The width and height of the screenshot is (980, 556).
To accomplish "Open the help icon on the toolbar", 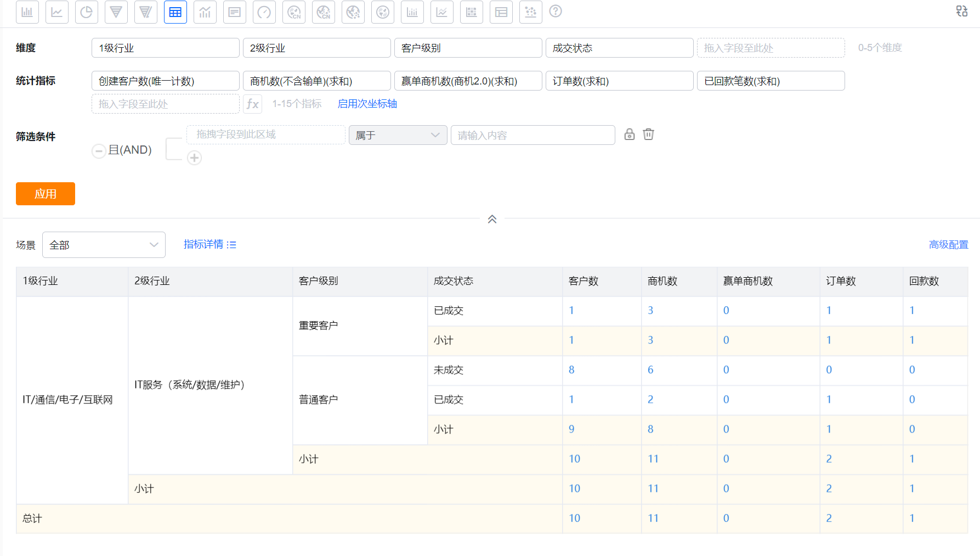I will (x=556, y=11).
